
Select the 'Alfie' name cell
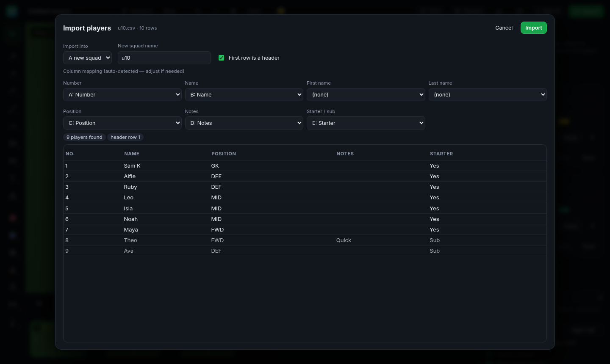tap(130, 176)
